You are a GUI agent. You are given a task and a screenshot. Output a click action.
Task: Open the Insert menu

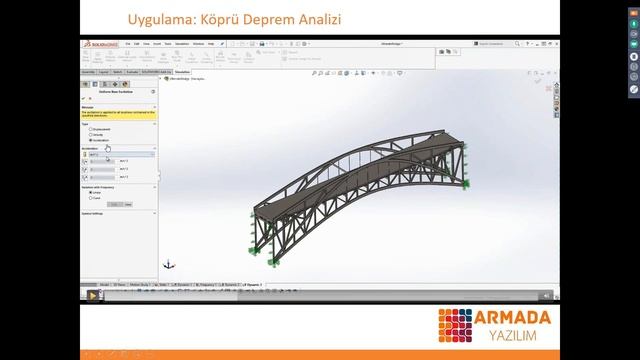point(157,44)
